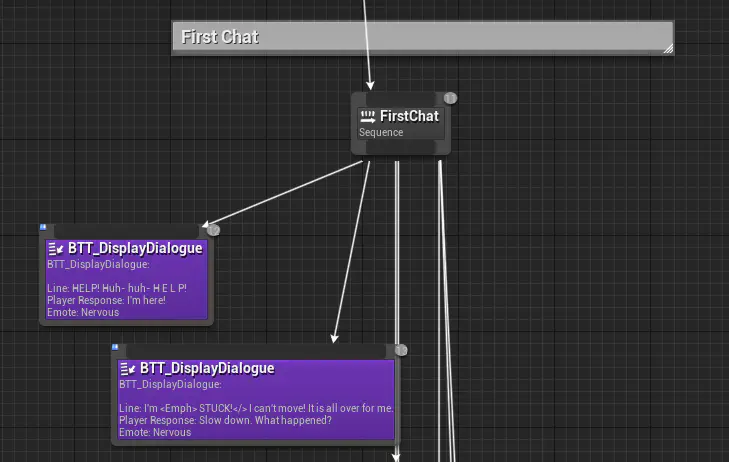Image resolution: width=729 pixels, height=462 pixels.
Task: Click the FirstChat execution index badge
Action: point(450,98)
